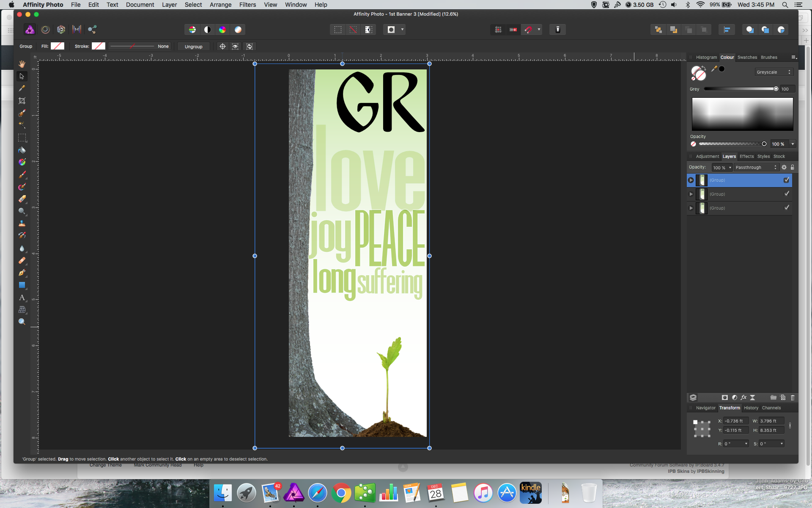Open the Assistant Manager icon
Viewport: 812px width, 508px height.
pyautogui.click(x=558, y=30)
